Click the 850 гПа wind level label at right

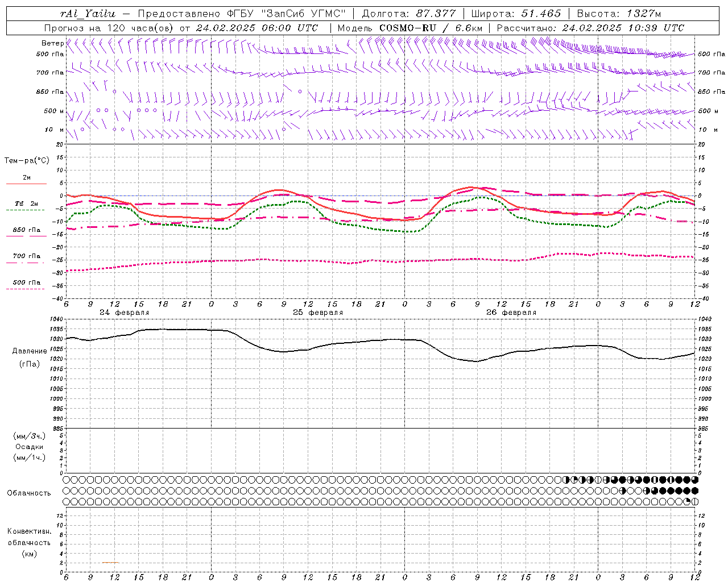pos(712,92)
